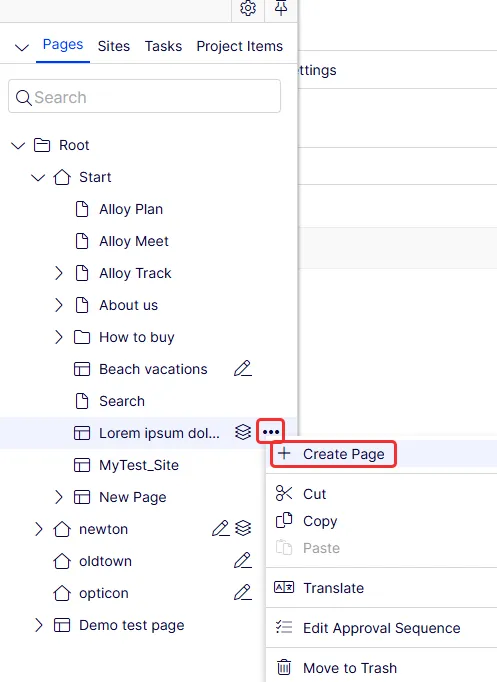
Task: Click the layers icon beside newton
Action: tap(243, 528)
